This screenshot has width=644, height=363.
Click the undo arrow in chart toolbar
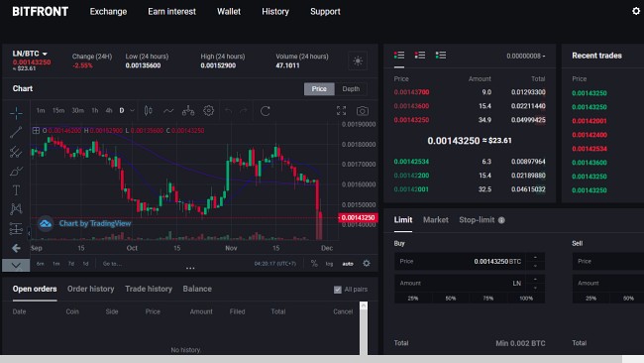[229, 110]
